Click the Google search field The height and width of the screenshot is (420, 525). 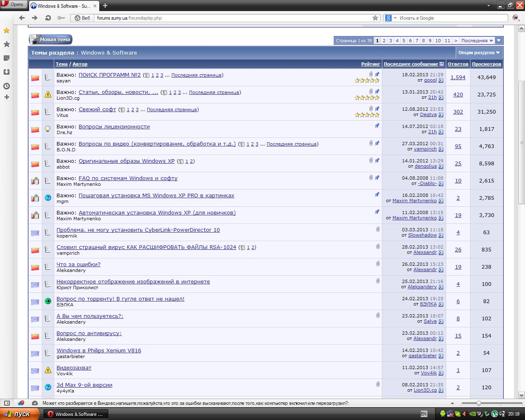(453, 18)
